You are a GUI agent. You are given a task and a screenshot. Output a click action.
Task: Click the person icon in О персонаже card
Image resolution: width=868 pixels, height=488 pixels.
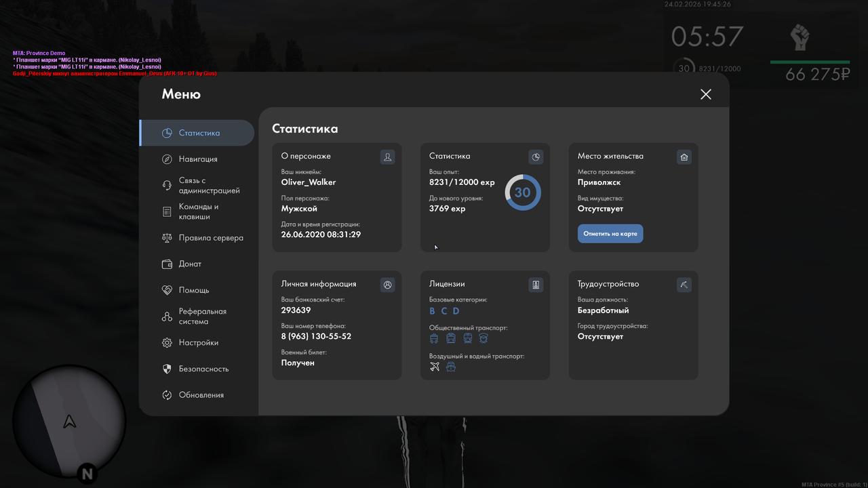pos(387,157)
